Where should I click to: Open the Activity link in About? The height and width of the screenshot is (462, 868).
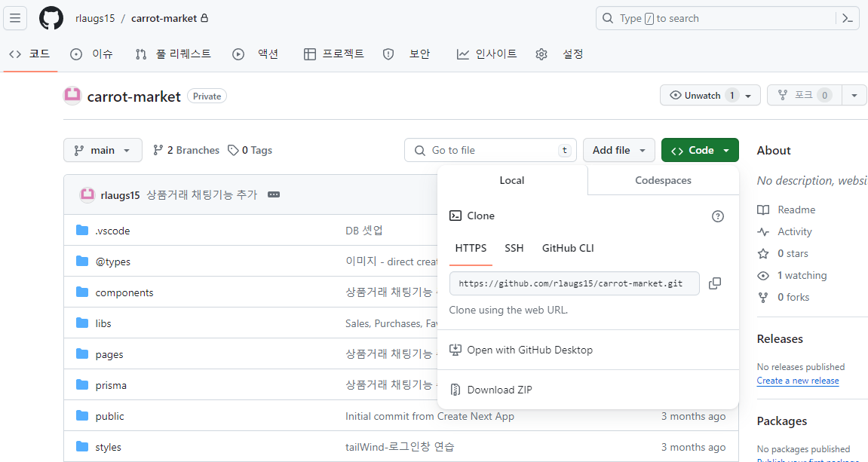point(794,232)
